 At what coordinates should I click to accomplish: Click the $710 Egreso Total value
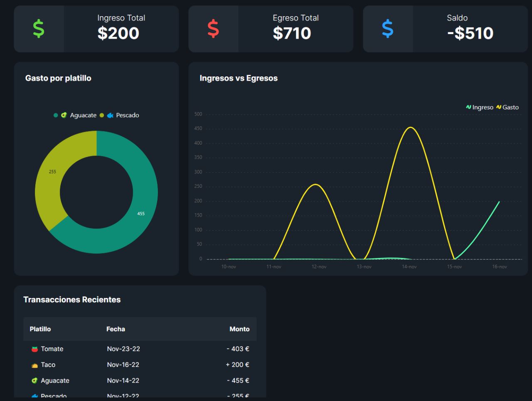pyautogui.click(x=292, y=33)
